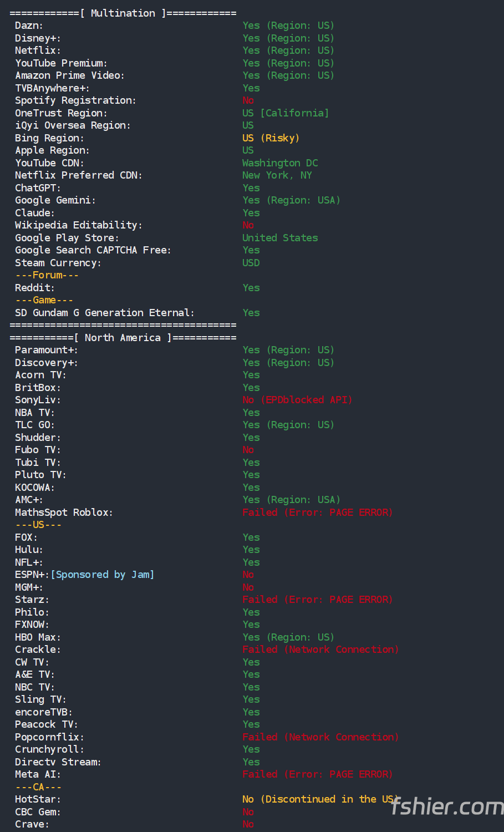Viewport: 504px width, 832px height.
Task: Click the fshier.com watermark text
Action: tap(447, 806)
